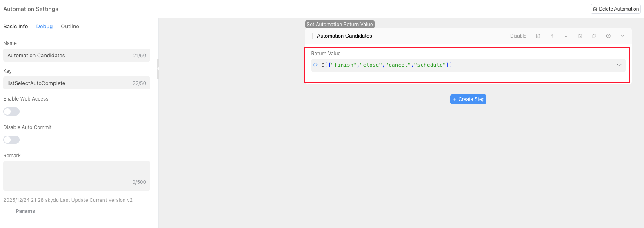Disable the Automation Candidates step
This screenshot has height=228, width=644.
pos(518,36)
